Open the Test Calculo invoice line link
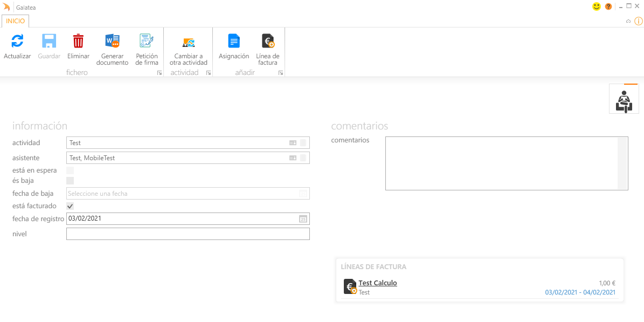 (377, 283)
